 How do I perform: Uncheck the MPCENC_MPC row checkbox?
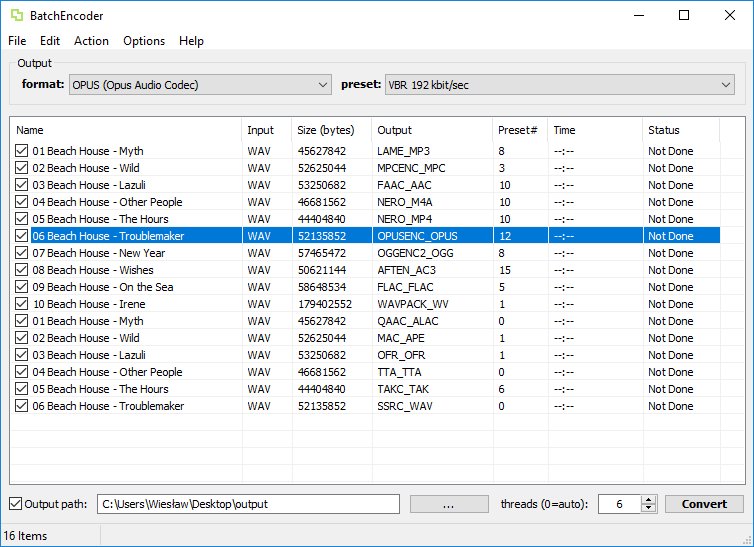[21, 168]
